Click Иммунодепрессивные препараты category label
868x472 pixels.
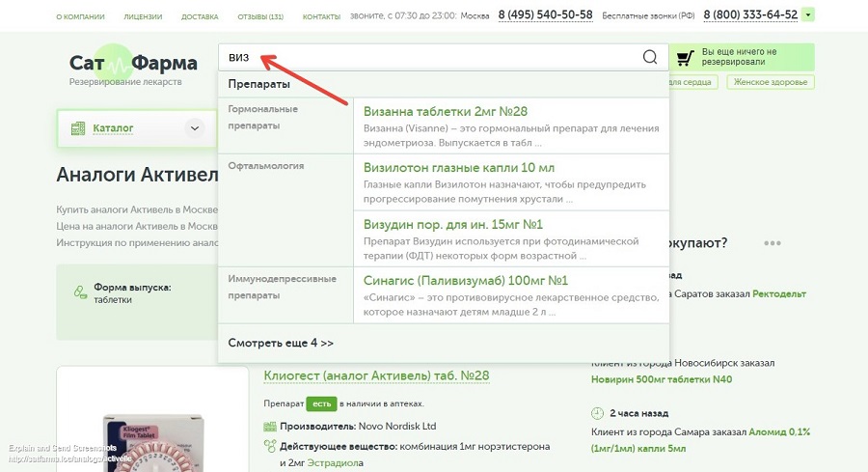[x=282, y=287]
